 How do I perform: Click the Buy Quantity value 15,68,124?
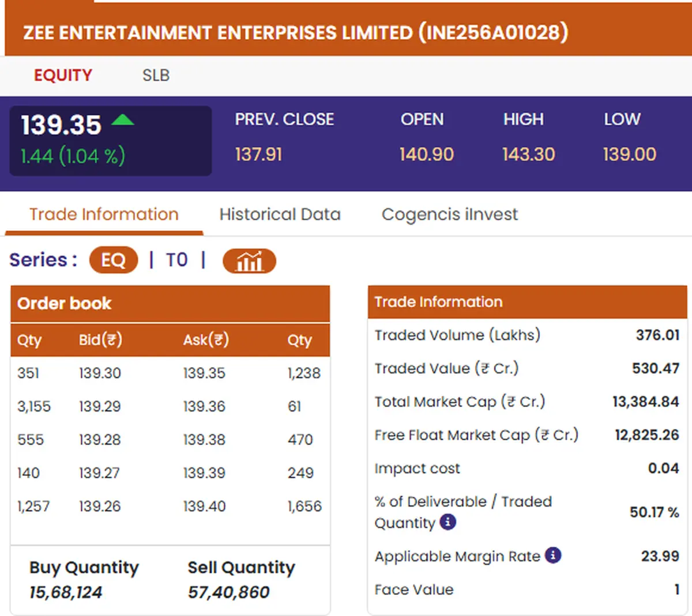coord(66,592)
